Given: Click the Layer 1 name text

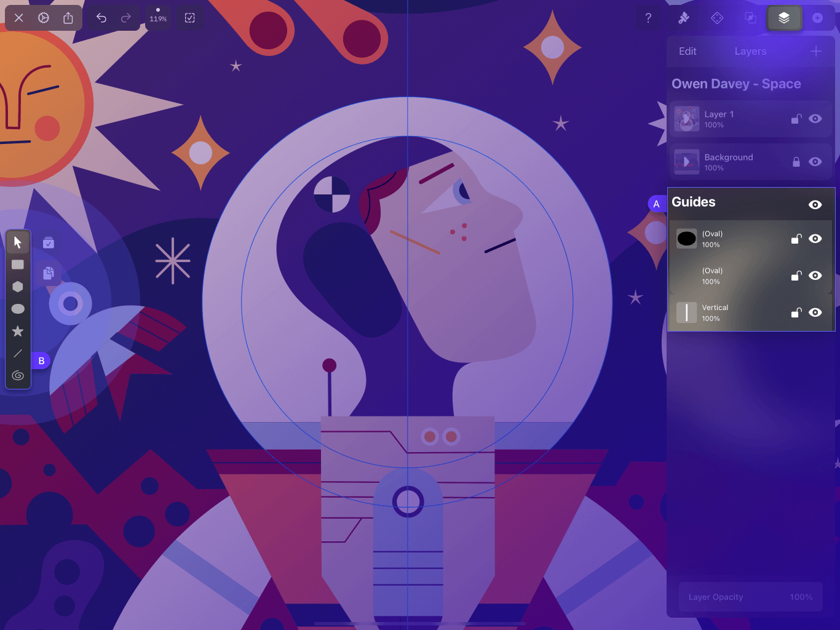Looking at the screenshot, I should click(719, 114).
